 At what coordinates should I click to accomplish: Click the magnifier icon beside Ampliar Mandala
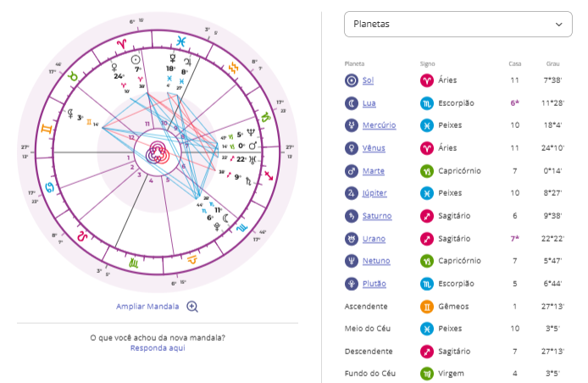pos(192,307)
